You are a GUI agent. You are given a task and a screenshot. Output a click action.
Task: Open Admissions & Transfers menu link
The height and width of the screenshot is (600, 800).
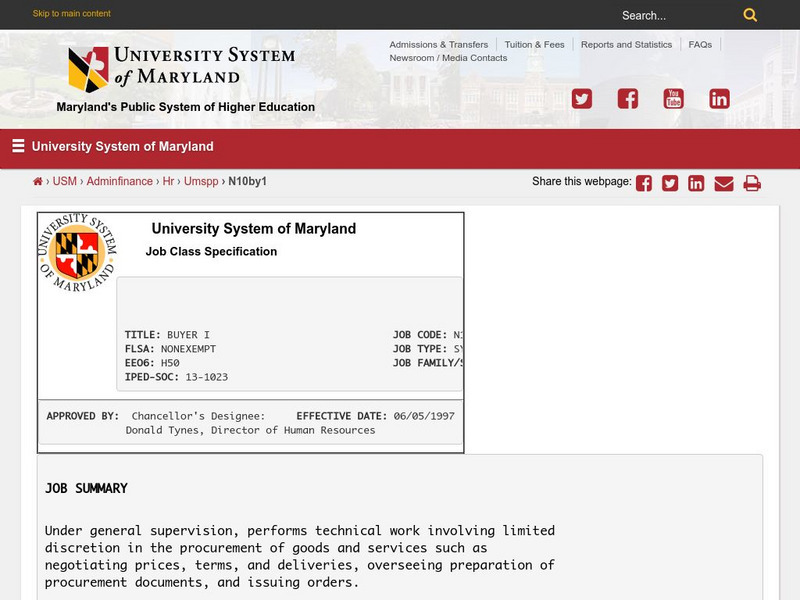click(x=438, y=45)
